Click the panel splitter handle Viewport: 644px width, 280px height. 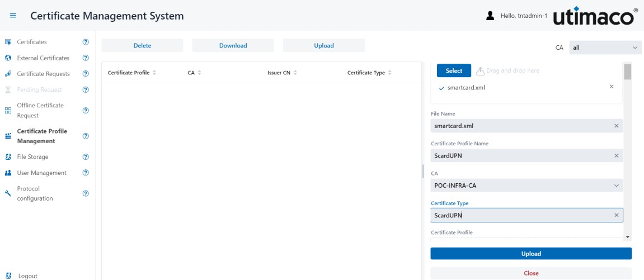point(422,171)
